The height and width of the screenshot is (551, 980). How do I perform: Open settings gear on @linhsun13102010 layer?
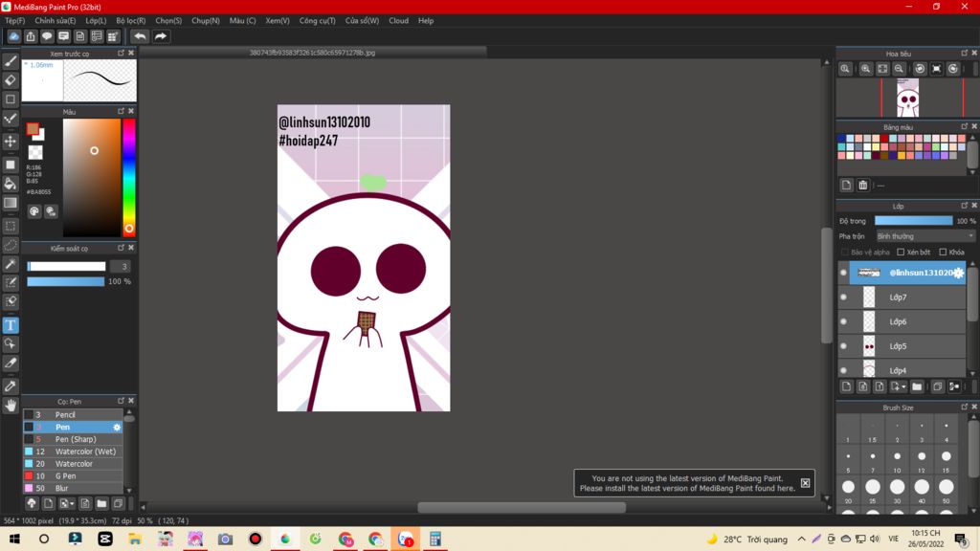click(958, 273)
